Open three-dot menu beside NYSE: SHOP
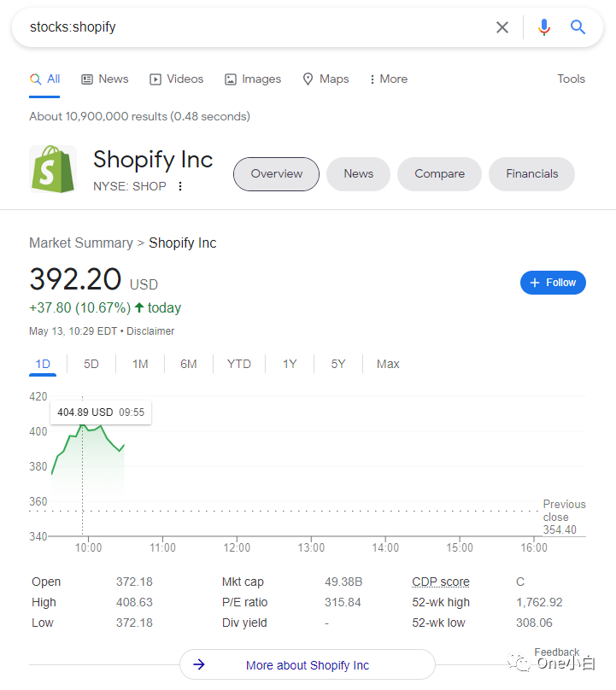The height and width of the screenshot is (690, 616). (x=180, y=186)
